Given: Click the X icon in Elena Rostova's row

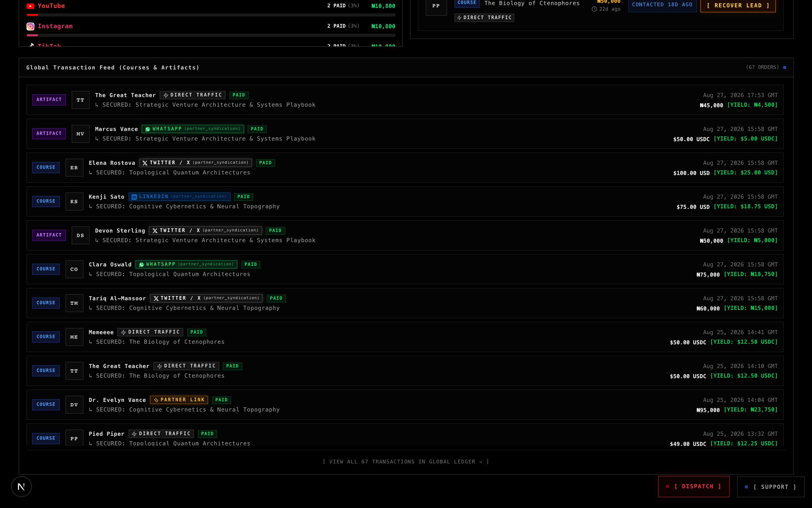Looking at the screenshot, I should point(145,163).
